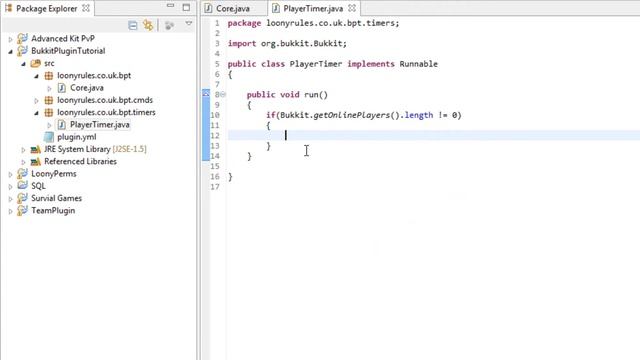Click the Java file icon on Core.java tab
The image size is (640, 360).
208,8
